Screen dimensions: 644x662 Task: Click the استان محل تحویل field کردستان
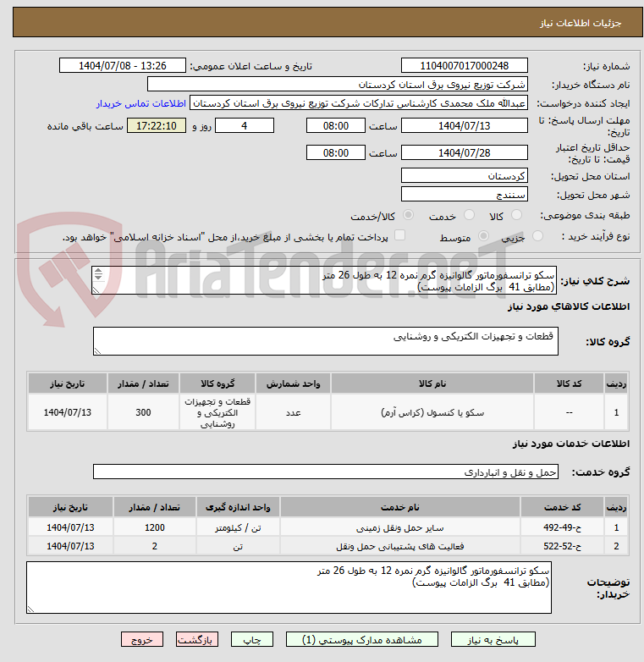point(465,175)
